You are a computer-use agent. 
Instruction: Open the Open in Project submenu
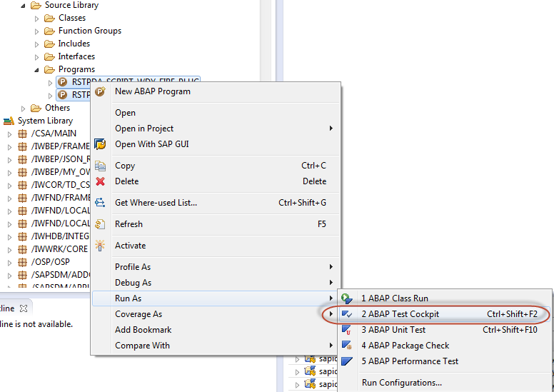pos(216,129)
